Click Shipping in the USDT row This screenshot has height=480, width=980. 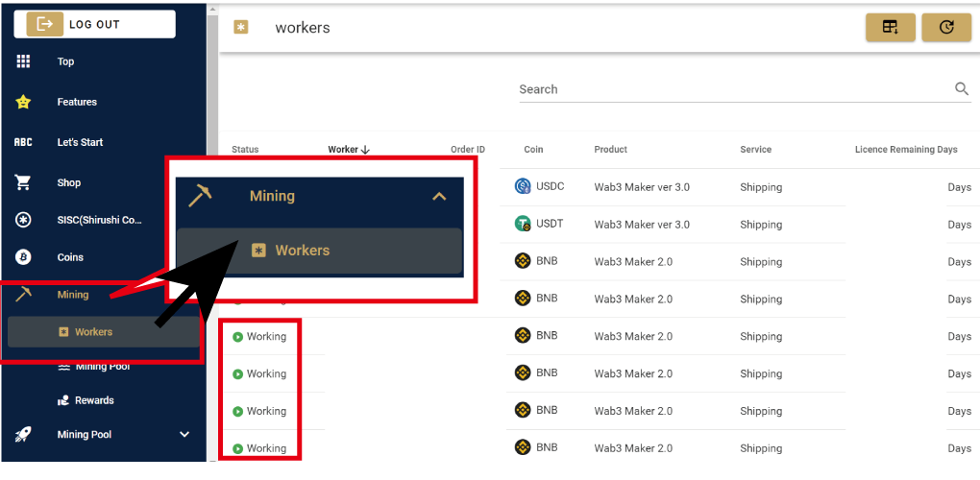[761, 225]
